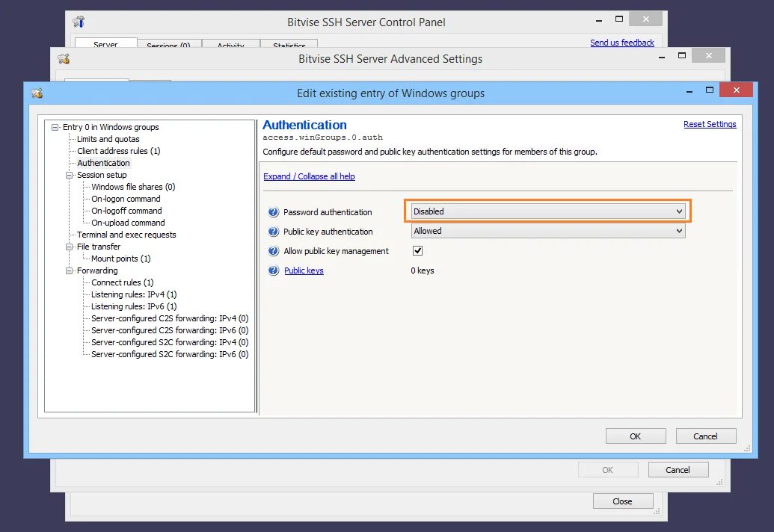Click OK in the Edit existing entry dialog
This screenshot has width=774, height=532.
point(636,436)
